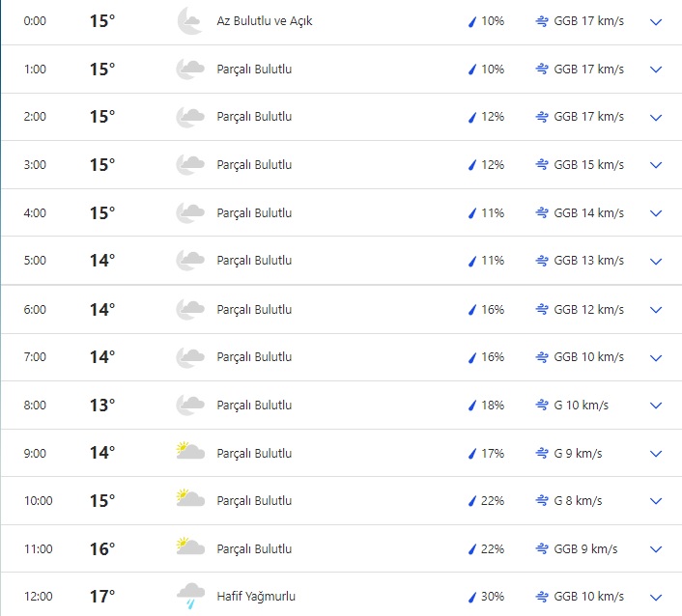Expand the 4:00 row chevron
682x616 pixels.
coord(657,213)
